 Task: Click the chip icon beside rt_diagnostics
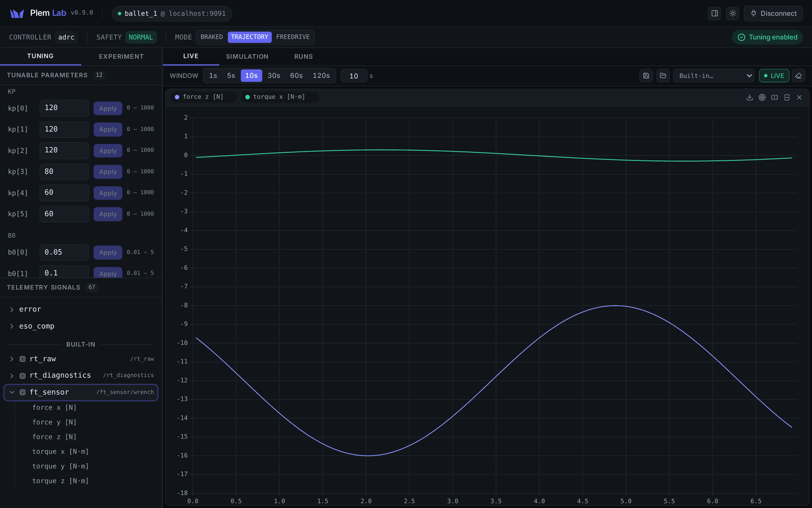coord(22,376)
